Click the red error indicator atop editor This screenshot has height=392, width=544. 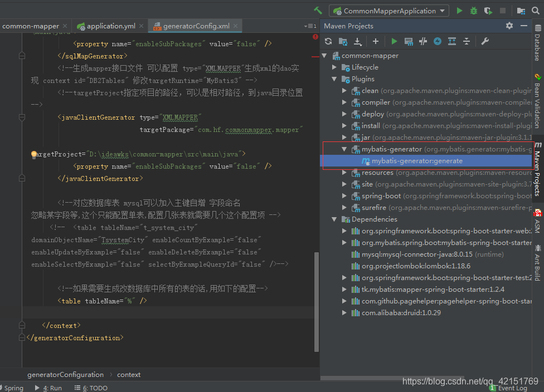point(315,36)
